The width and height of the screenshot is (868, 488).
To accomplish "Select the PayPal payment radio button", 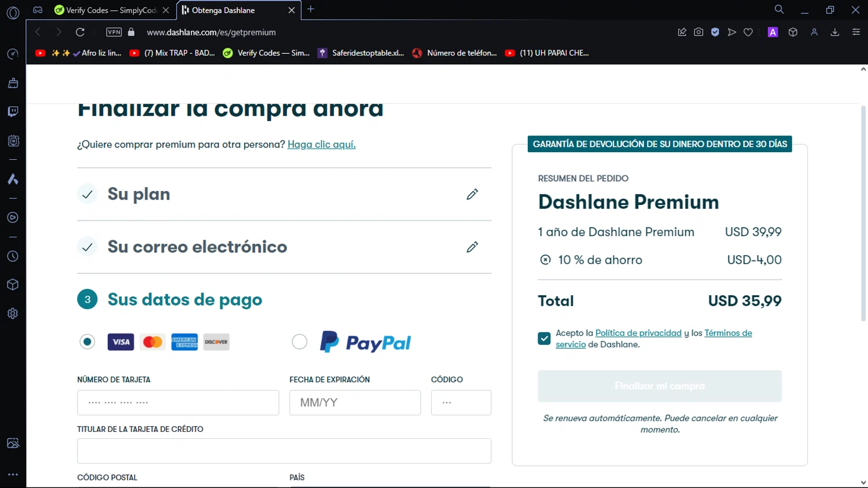I will click(299, 342).
